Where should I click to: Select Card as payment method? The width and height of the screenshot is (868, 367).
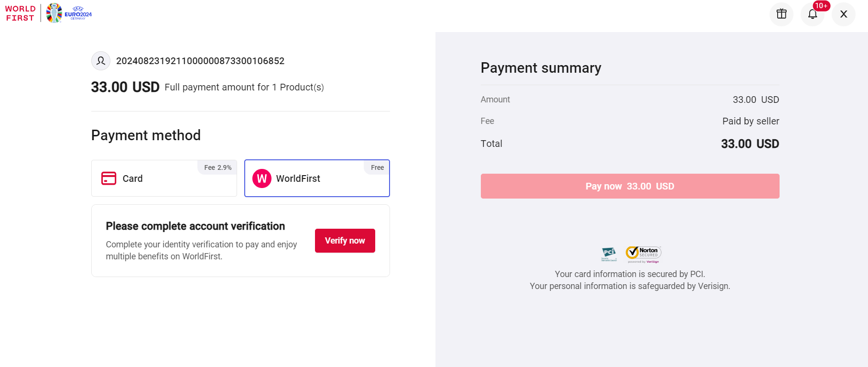pyautogui.click(x=164, y=178)
